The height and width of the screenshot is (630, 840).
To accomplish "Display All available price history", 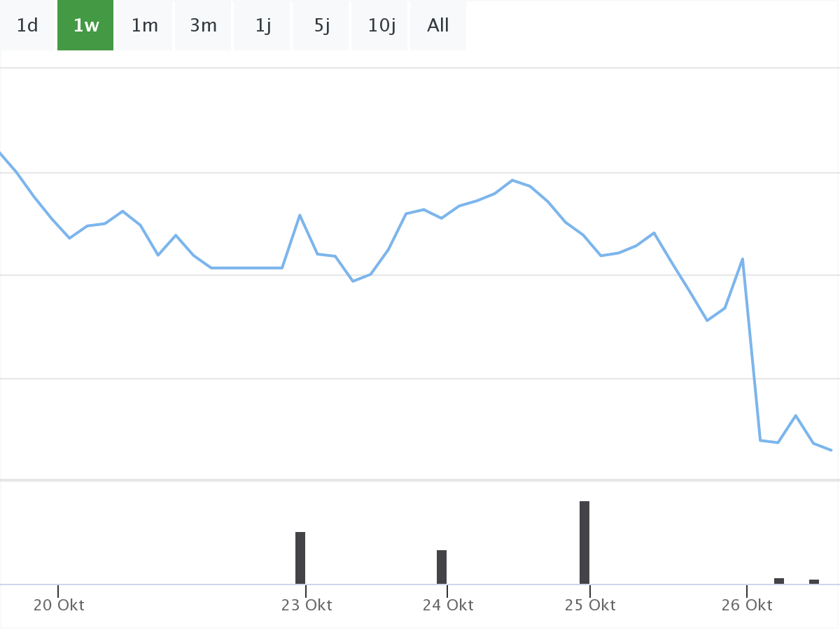I will coord(438,26).
